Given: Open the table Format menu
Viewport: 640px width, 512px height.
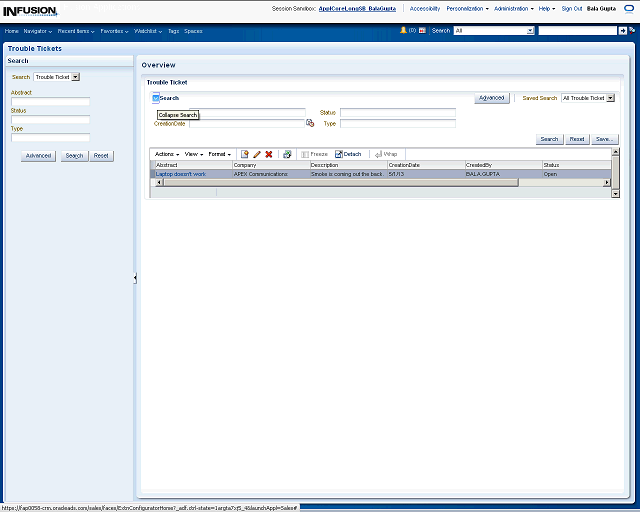Looking at the screenshot, I should (x=220, y=154).
